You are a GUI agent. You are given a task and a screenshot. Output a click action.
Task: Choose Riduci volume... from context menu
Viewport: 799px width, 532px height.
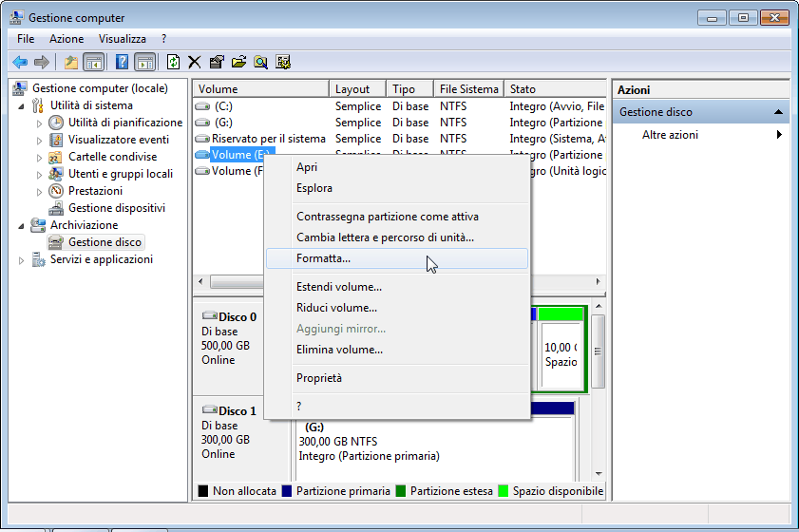click(x=397, y=308)
